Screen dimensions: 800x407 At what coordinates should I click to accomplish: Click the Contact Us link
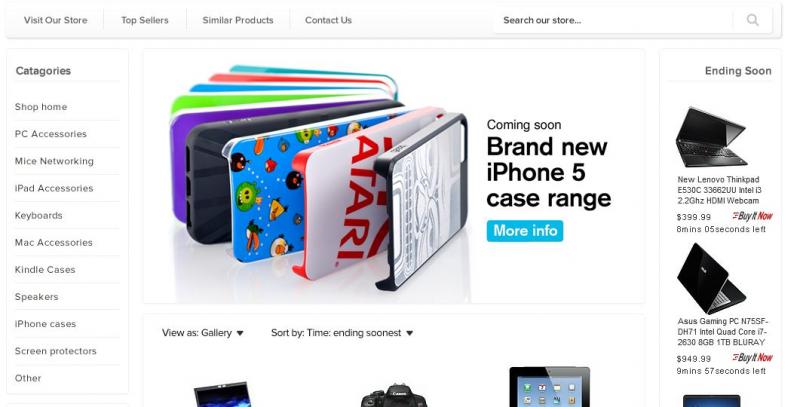coord(328,20)
